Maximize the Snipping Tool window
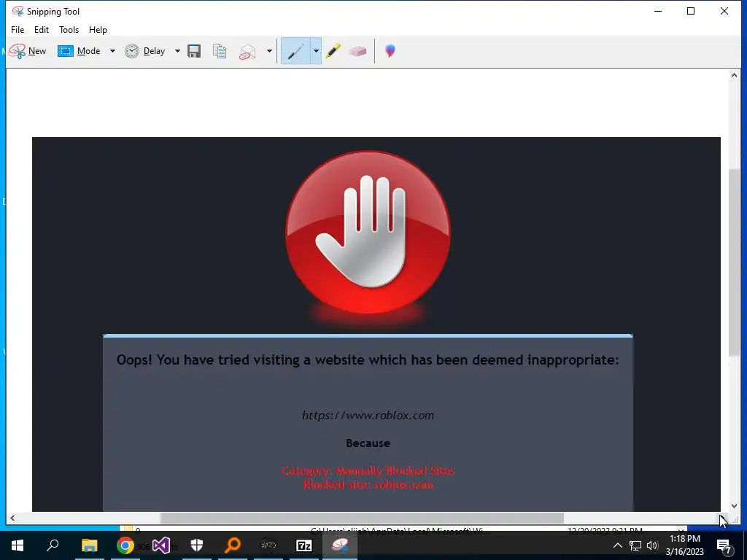Viewport: 747px width, 560px height. (x=691, y=11)
